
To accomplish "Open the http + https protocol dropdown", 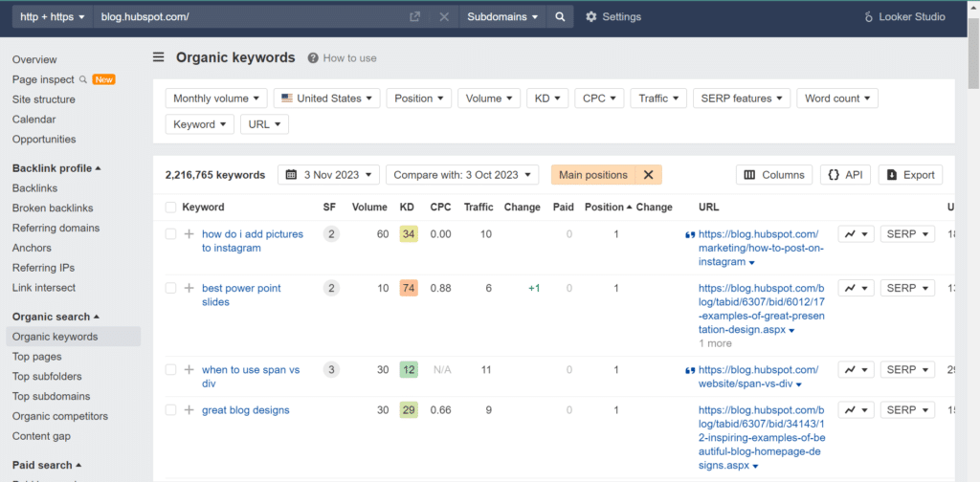I will tap(53, 17).
